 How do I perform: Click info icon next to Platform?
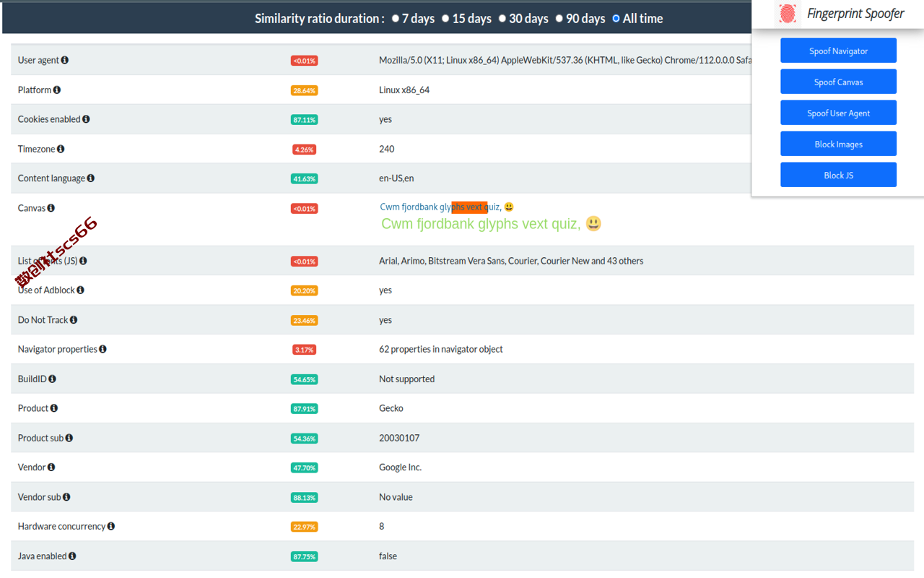[57, 90]
